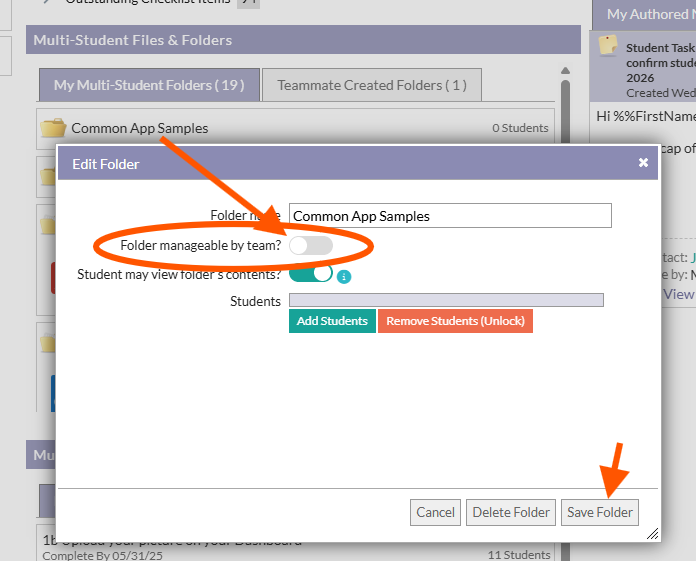Click the 11 Students count text

pos(519,555)
